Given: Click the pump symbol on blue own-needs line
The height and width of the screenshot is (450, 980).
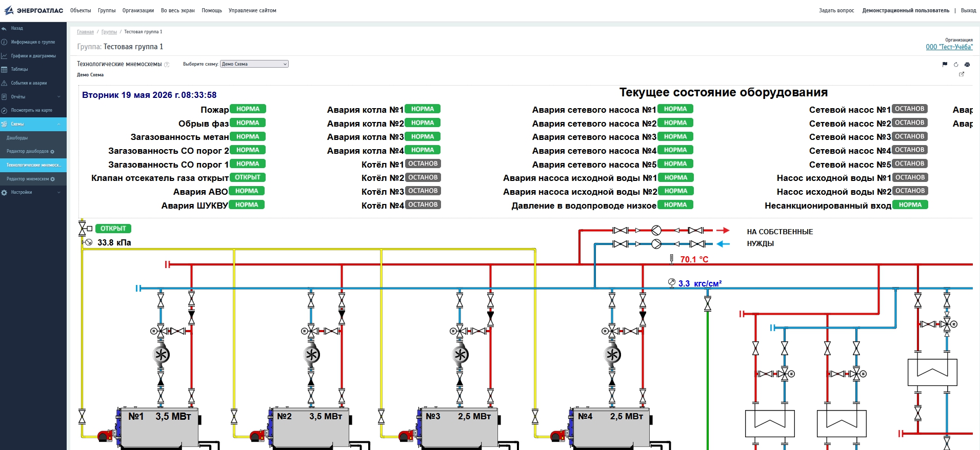Looking at the screenshot, I should pos(656,244).
